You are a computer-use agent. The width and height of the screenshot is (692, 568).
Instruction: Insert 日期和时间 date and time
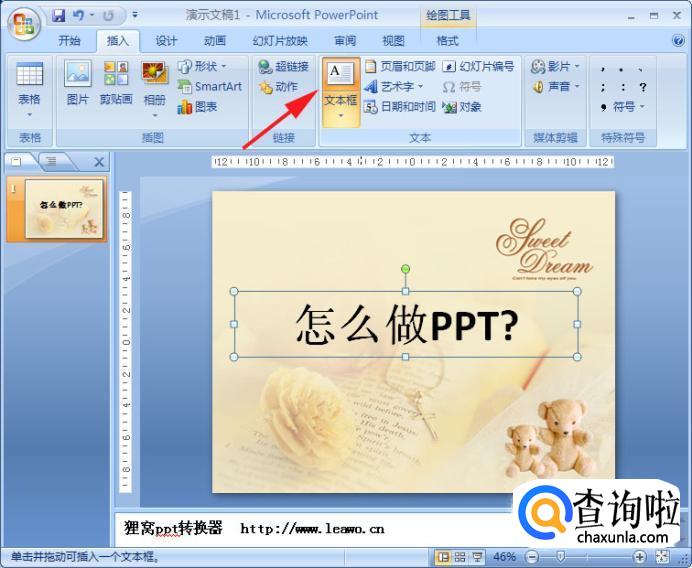coord(400,106)
